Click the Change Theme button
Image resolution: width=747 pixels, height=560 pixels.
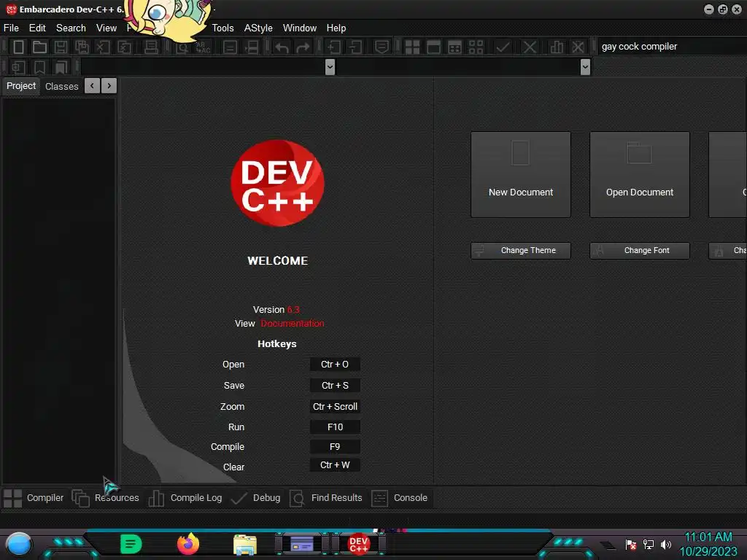pyautogui.click(x=521, y=251)
